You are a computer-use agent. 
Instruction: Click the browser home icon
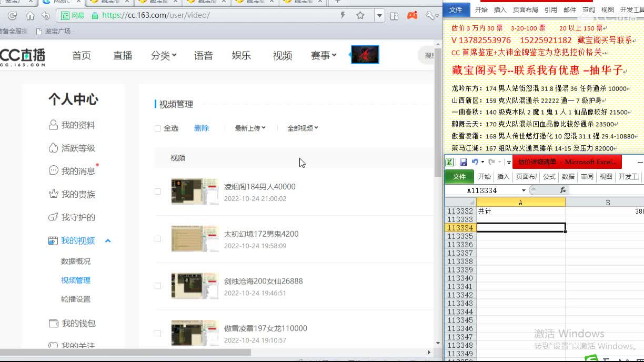pyautogui.click(x=30, y=16)
